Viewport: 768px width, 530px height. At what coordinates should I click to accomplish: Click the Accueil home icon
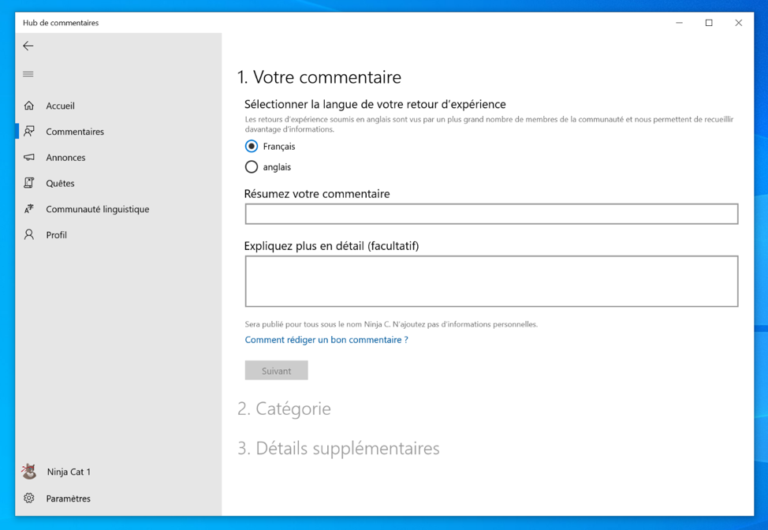point(29,106)
